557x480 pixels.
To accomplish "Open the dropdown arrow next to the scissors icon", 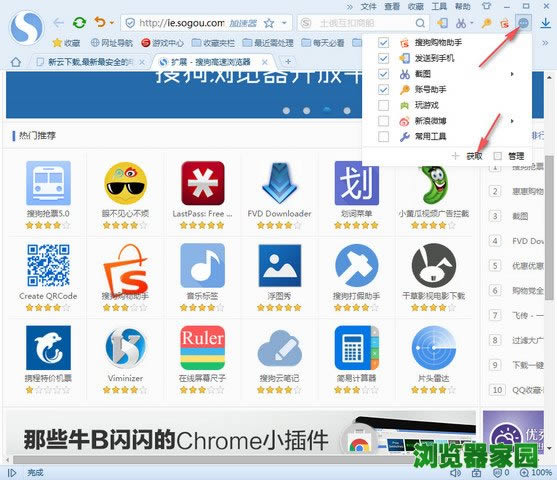I will pos(472,23).
